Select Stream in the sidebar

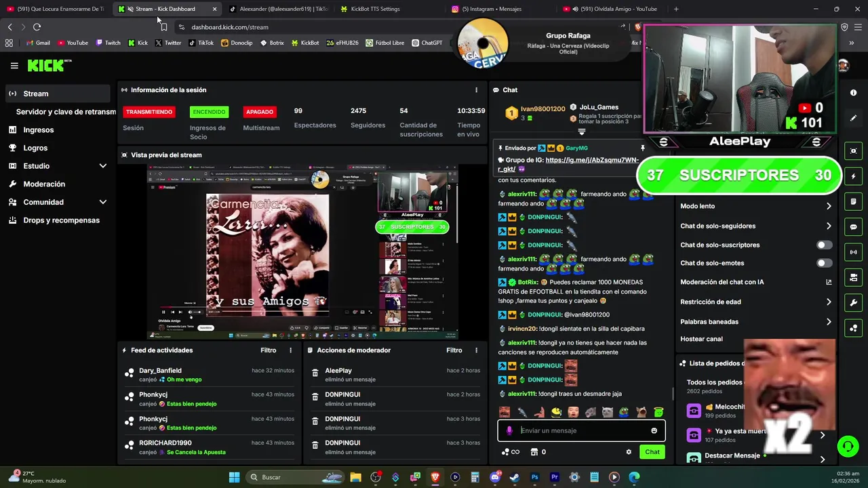[x=57, y=94]
